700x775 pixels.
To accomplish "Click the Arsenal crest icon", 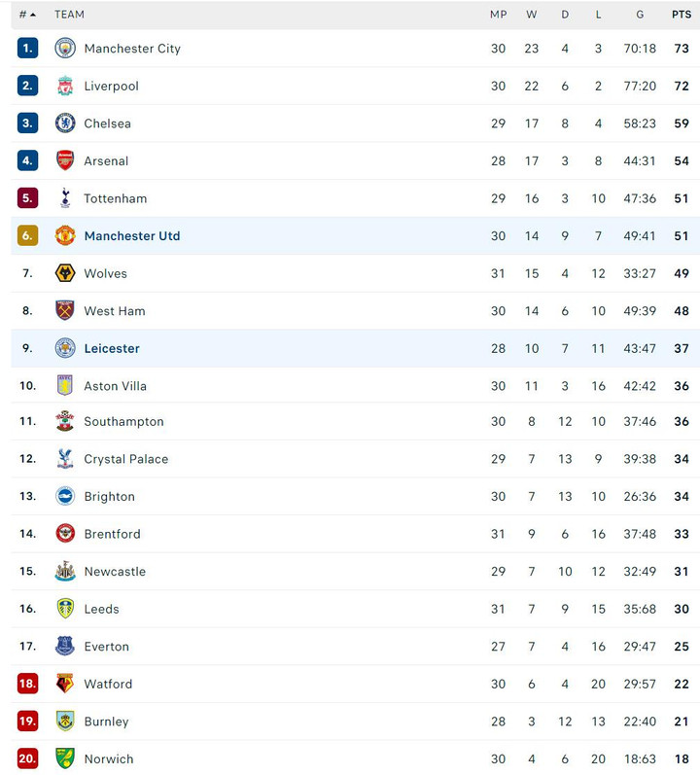I will 65,160.
